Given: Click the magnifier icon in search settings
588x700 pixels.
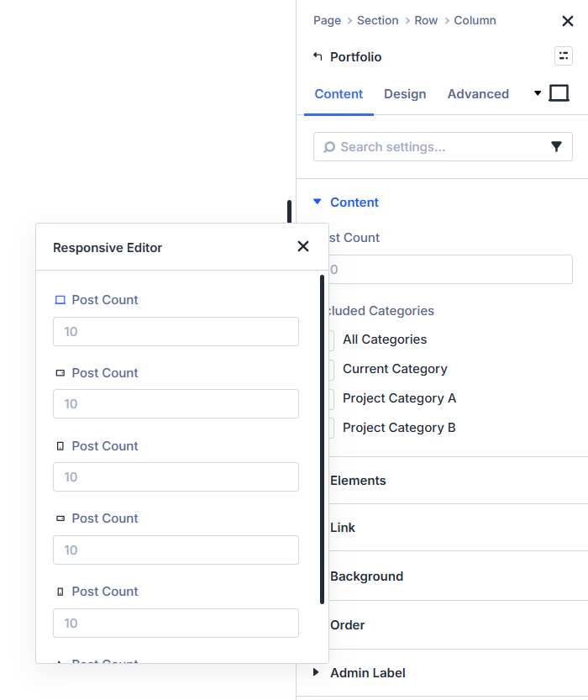Looking at the screenshot, I should [329, 147].
